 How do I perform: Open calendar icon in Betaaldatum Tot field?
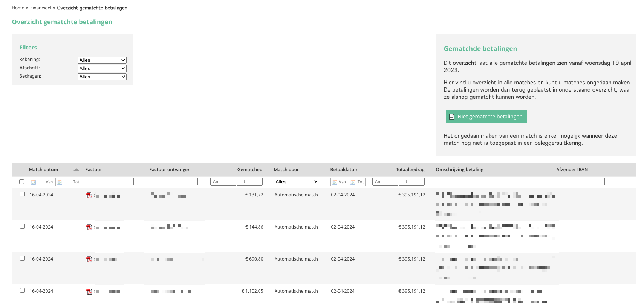click(353, 182)
